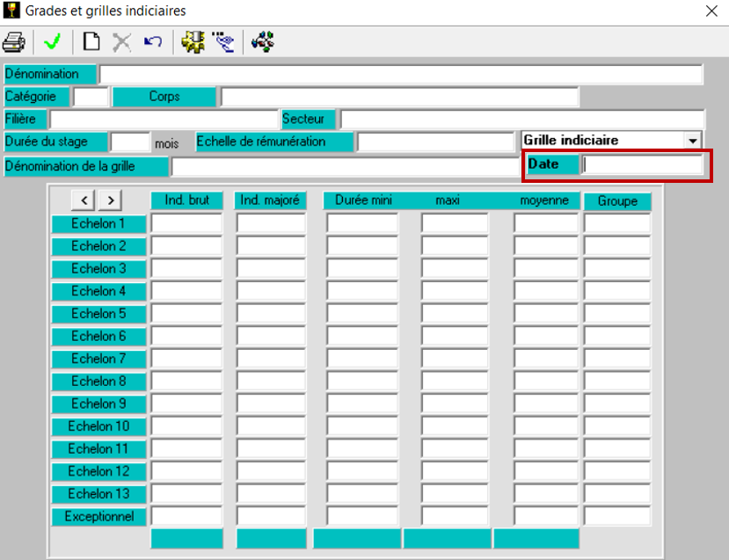
Task: Click the Echelle de rémunération field
Action: coord(434,142)
